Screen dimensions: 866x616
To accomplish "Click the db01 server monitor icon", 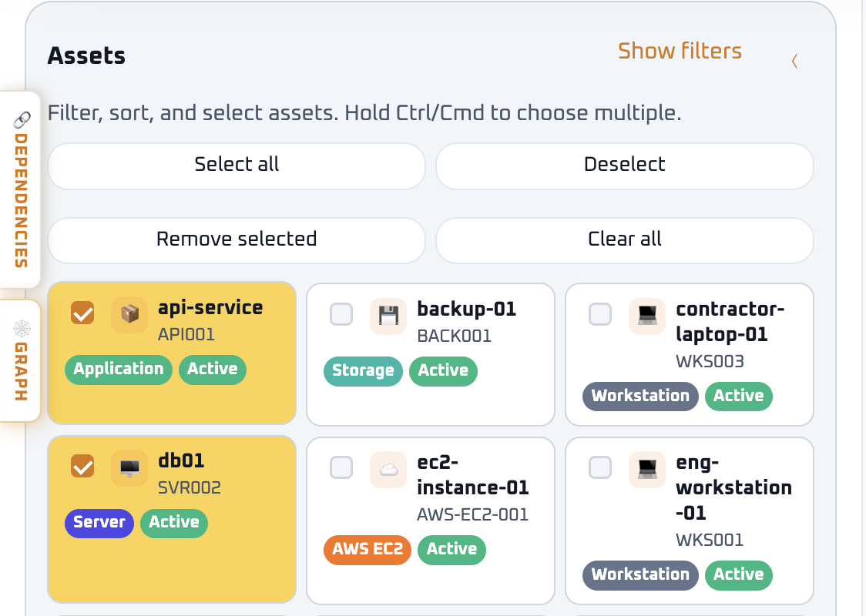I will (x=129, y=468).
